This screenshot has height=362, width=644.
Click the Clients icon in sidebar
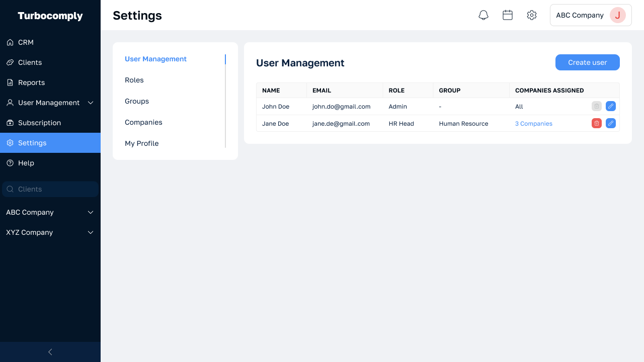pyautogui.click(x=10, y=62)
